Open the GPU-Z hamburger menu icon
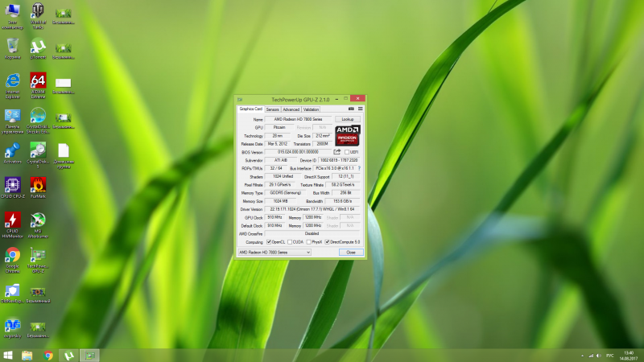 (360, 109)
